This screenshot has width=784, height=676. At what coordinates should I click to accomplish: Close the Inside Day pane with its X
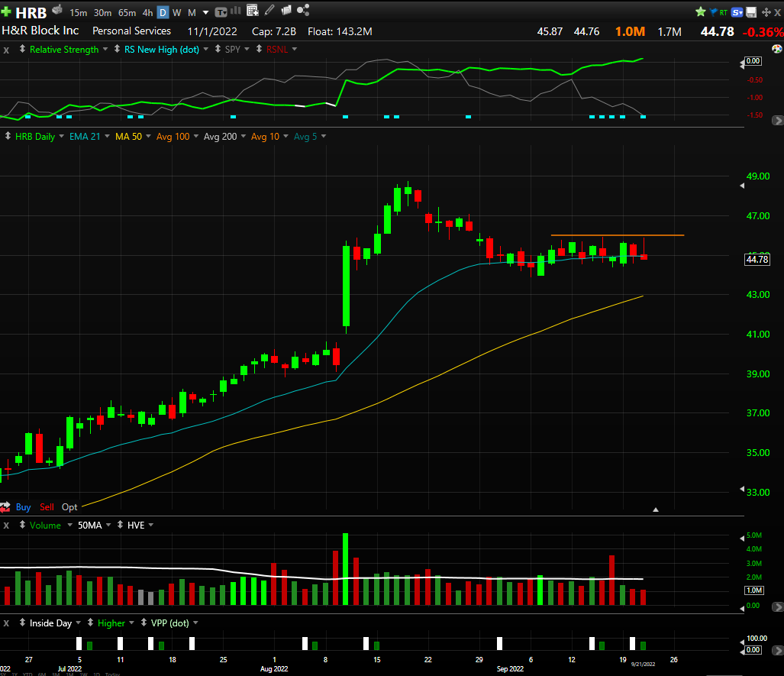[6, 623]
